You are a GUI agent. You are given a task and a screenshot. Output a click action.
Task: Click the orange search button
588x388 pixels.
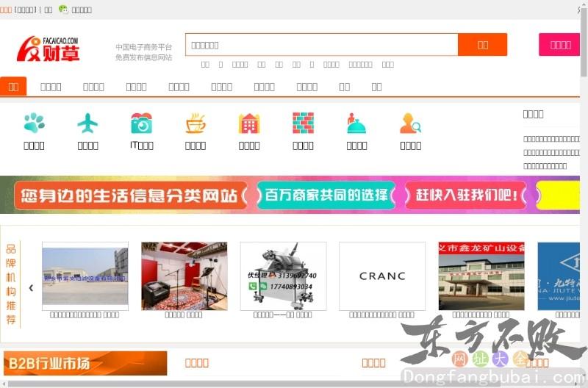[x=482, y=45]
